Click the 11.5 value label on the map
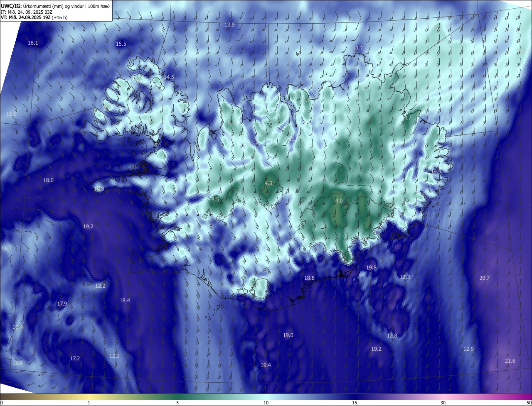The width and height of the screenshot is (532, 406). 11,114
